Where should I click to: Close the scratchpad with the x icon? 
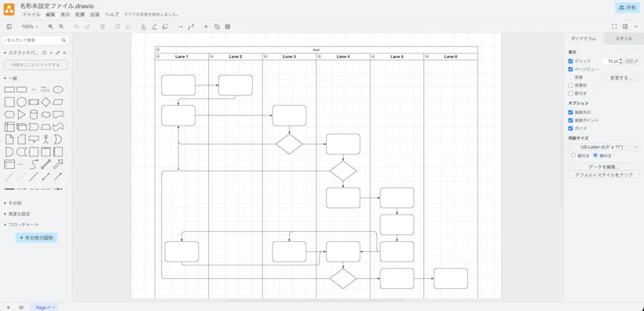point(65,53)
